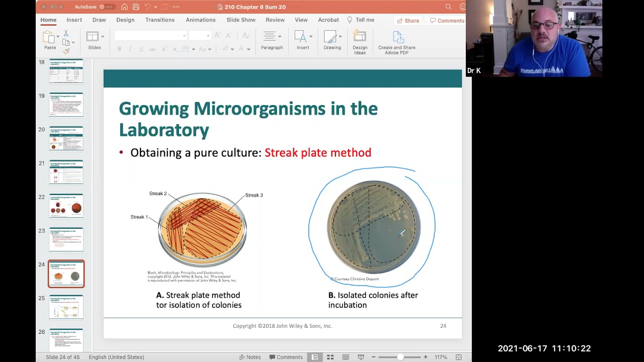Open the Acrobat ribbon tab
Viewport: 644px width, 362px height.
pyautogui.click(x=329, y=20)
